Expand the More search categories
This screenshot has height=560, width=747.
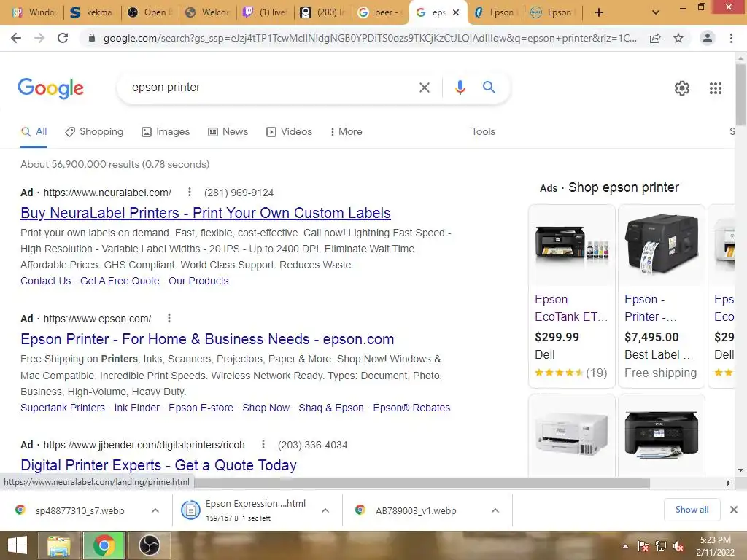pyautogui.click(x=346, y=132)
